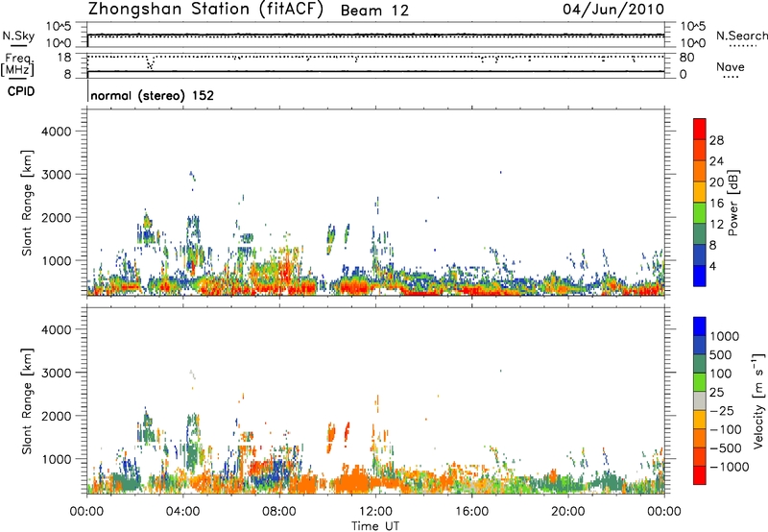Image resolution: width=768 pixels, height=532 pixels.
Task: Click the red bottom segment of Velocity colorbar
Action: pyautogui.click(x=700, y=475)
